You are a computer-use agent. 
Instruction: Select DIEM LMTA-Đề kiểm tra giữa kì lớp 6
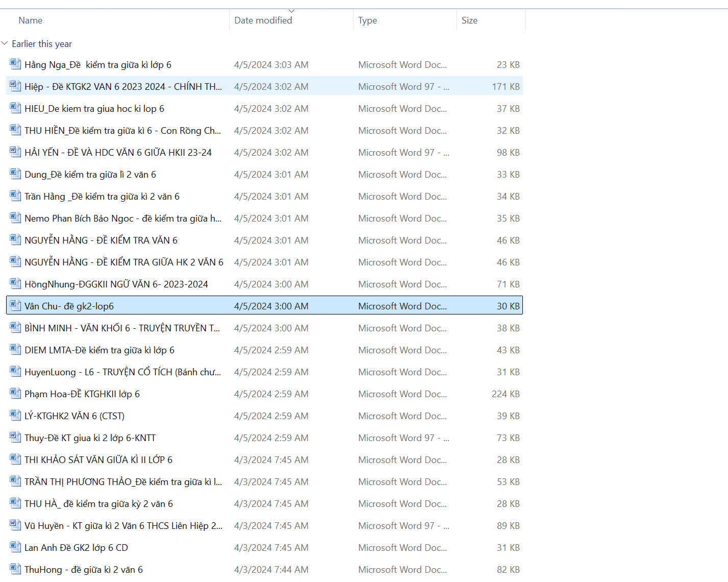point(99,350)
